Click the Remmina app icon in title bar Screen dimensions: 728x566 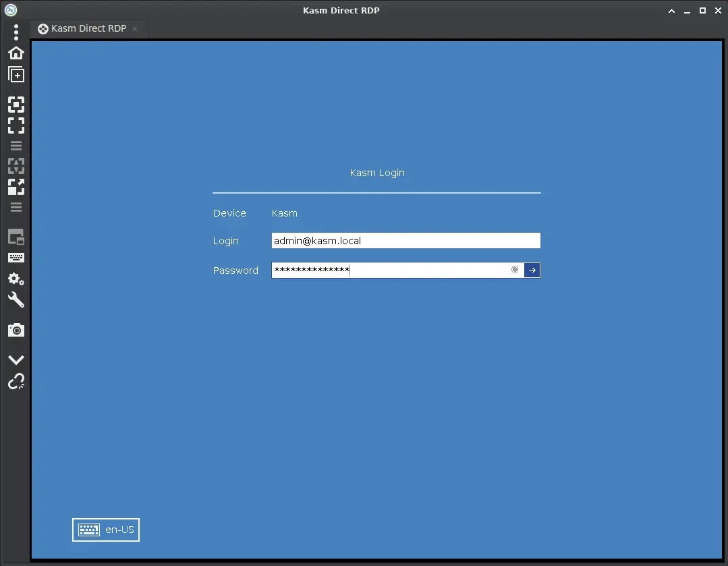click(x=11, y=10)
